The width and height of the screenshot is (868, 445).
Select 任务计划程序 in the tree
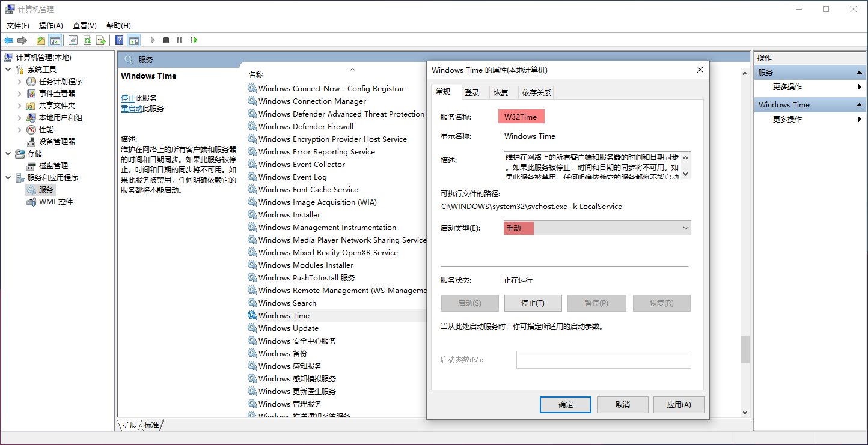tap(61, 81)
